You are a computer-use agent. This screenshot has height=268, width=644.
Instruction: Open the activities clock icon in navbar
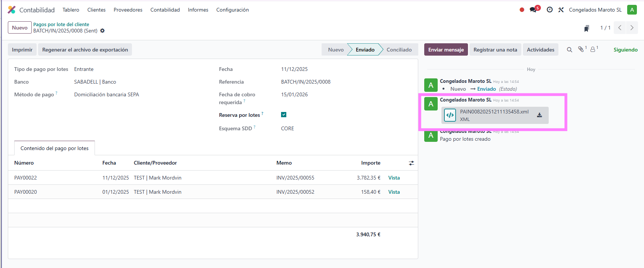pyautogui.click(x=549, y=10)
